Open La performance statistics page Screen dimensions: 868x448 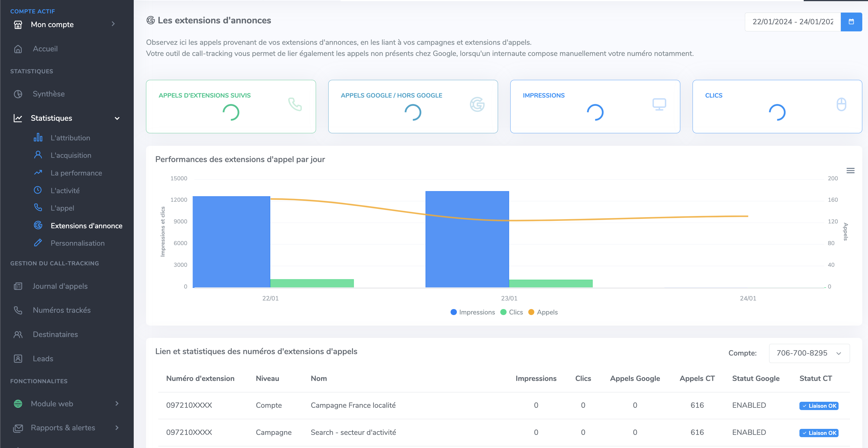(x=76, y=173)
